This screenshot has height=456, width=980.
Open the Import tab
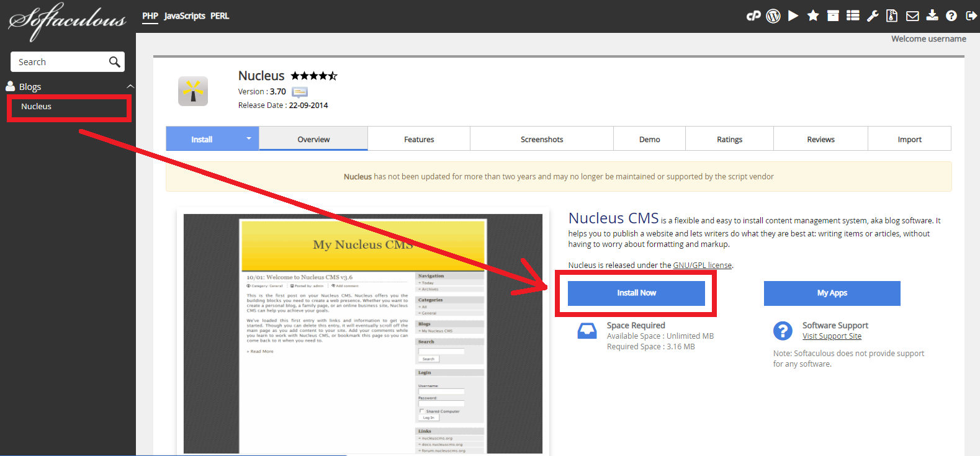910,139
